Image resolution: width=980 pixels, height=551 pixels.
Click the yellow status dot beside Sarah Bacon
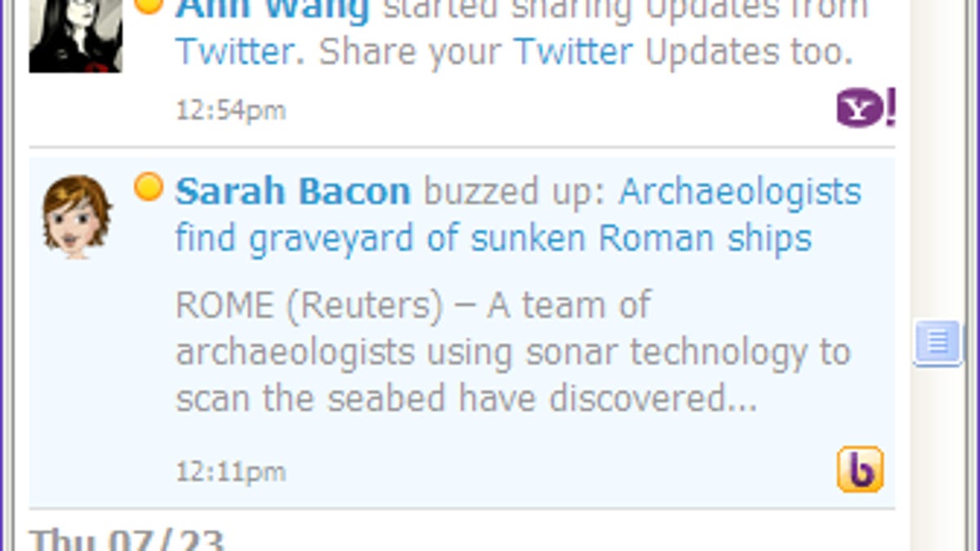[x=148, y=188]
